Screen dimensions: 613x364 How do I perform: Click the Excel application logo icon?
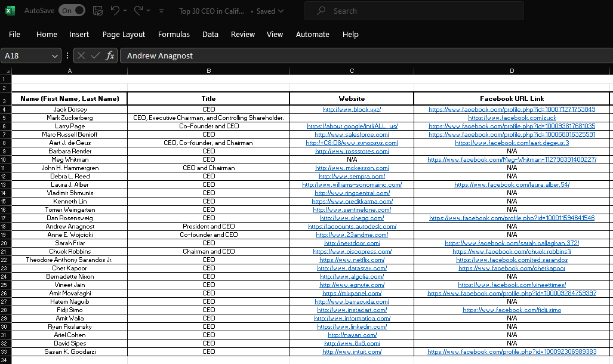tap(10, 11)
